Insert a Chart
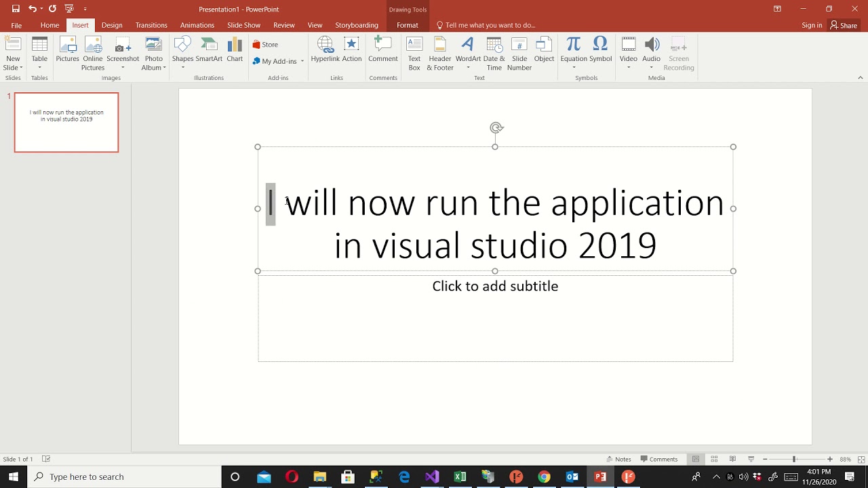This screenshot has width=868, height=488. (235, 50)
